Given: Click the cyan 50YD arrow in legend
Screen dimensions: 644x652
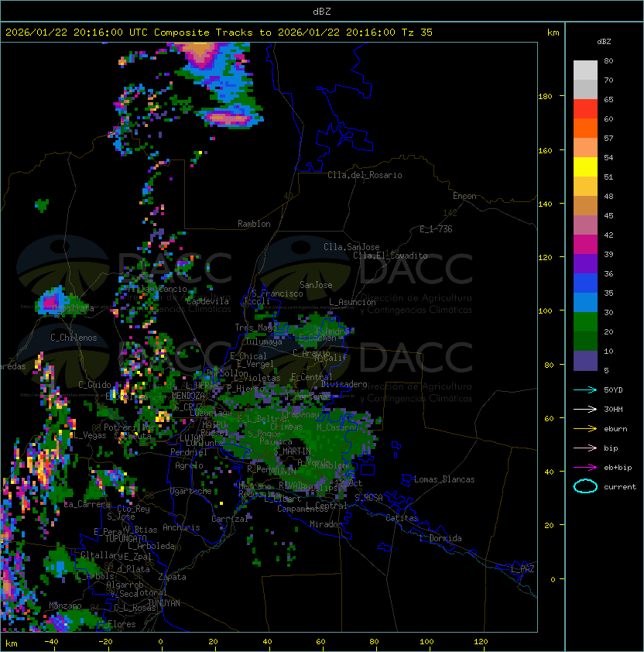Looking at the screenshot, I should [585, 389].
